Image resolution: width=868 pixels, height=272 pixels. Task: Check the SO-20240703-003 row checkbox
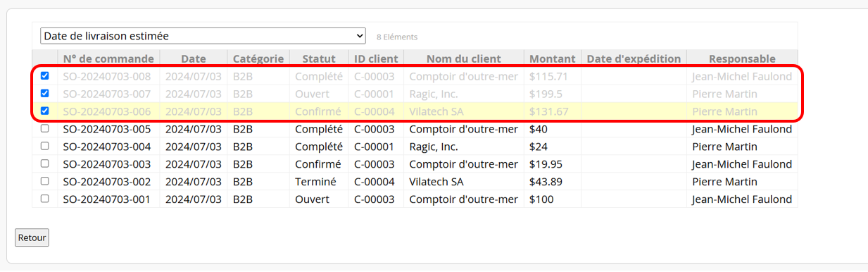(x=45, y=163)
